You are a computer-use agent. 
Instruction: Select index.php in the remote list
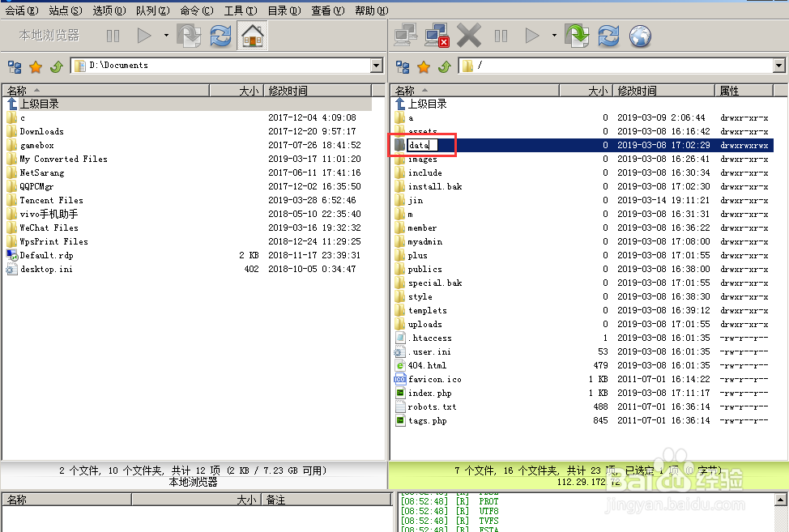pyautogui.click(x=429, y=393)
